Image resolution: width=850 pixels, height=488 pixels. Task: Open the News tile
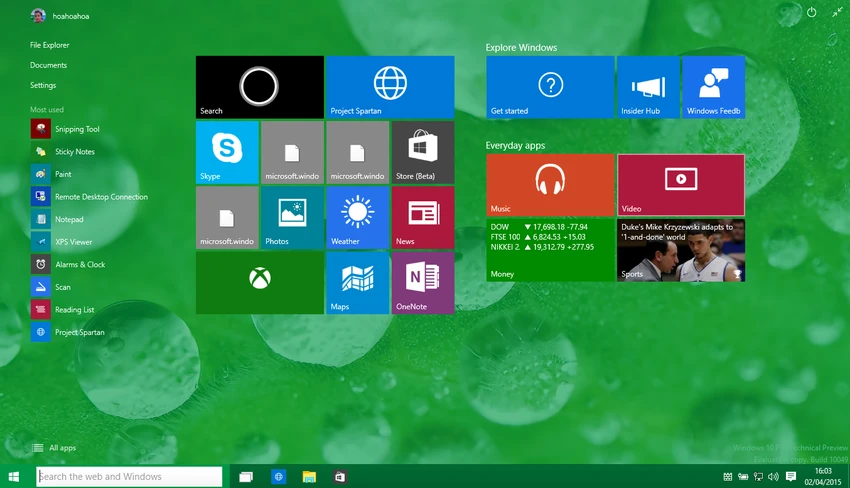point(423,217)
